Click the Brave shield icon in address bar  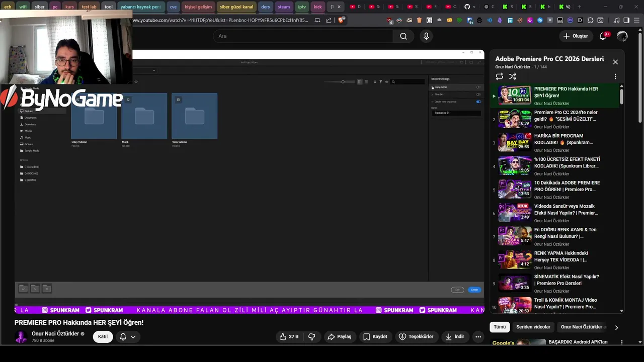[342, 20]
